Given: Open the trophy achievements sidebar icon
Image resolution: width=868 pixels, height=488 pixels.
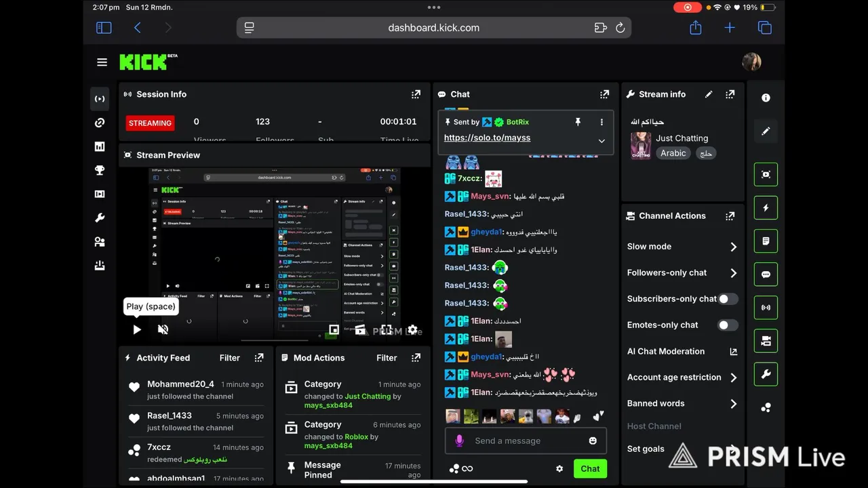Looking at the screenshot, I should pyautogui.click(x=100, y=170).
